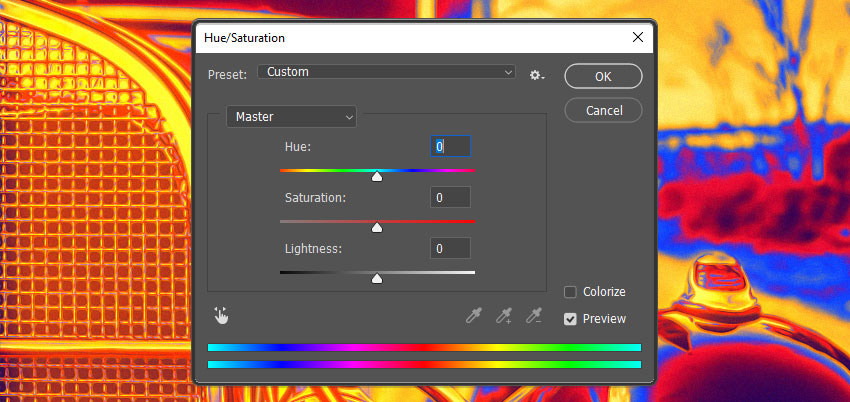Click inside the Hue value field
Screen dimensions: 850x402
[x=450, y=146]
